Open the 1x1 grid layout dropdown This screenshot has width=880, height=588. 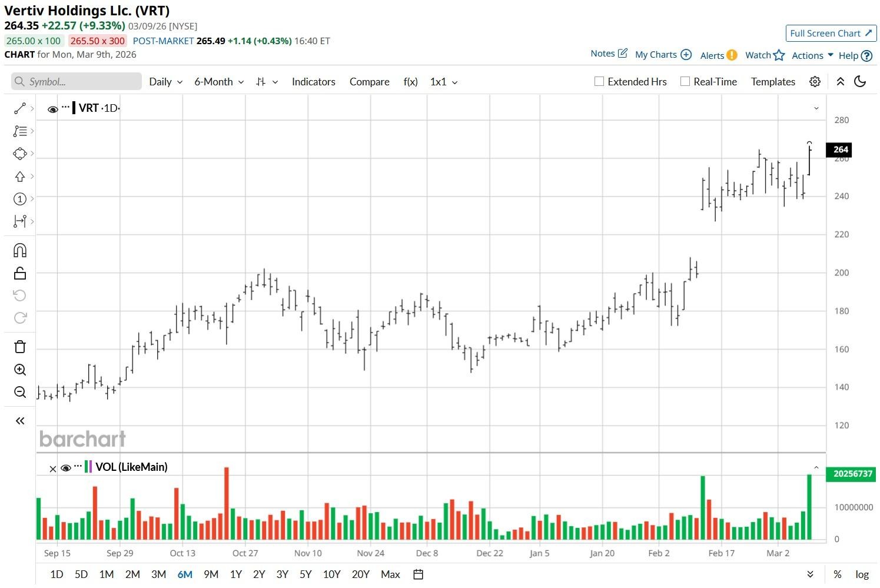pos(444,82)
